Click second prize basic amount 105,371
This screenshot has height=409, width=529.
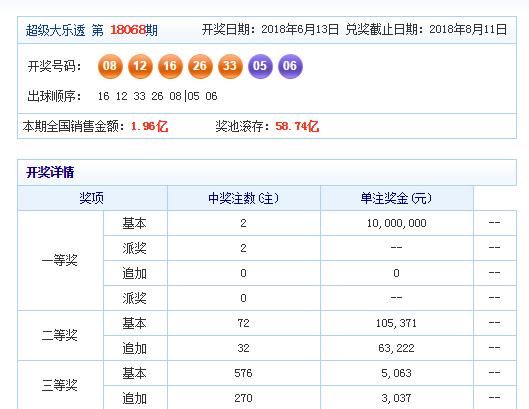tap(396, 323)
